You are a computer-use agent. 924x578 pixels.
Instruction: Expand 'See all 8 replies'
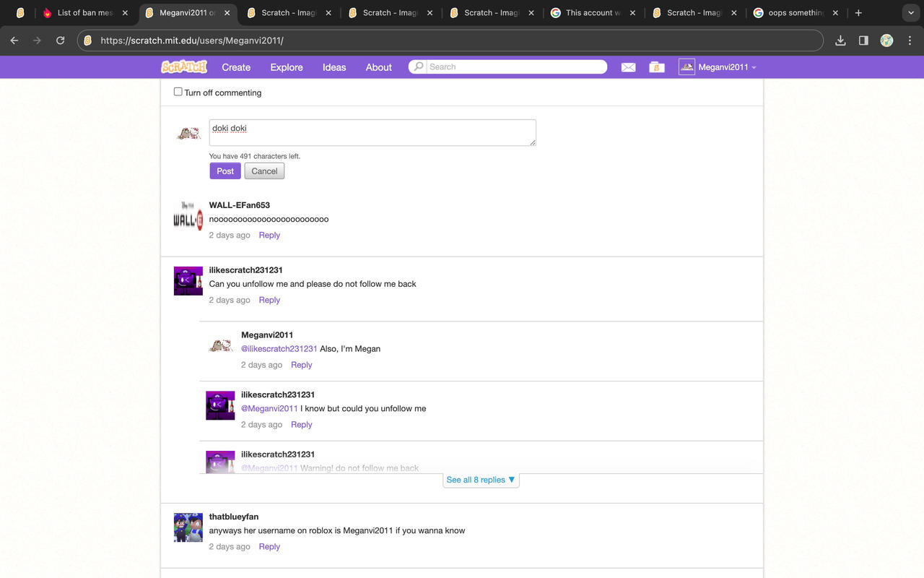point(481,480)
